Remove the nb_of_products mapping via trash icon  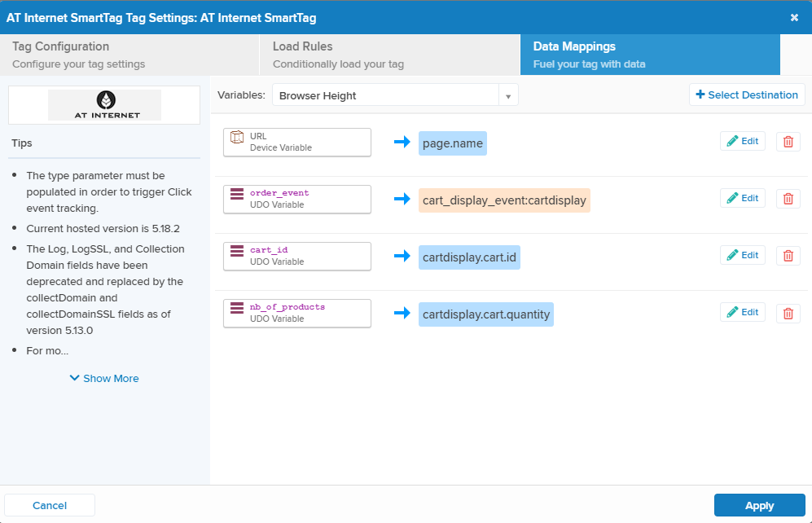788,313
